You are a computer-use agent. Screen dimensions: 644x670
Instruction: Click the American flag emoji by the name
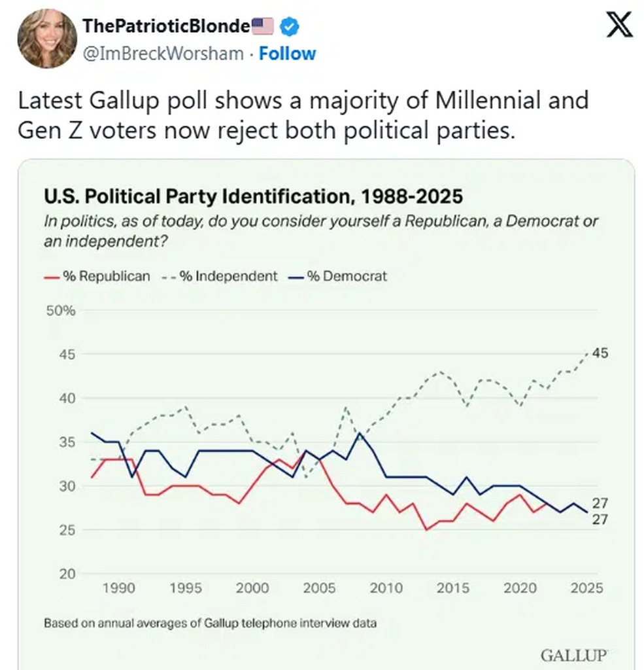[263, 26]
